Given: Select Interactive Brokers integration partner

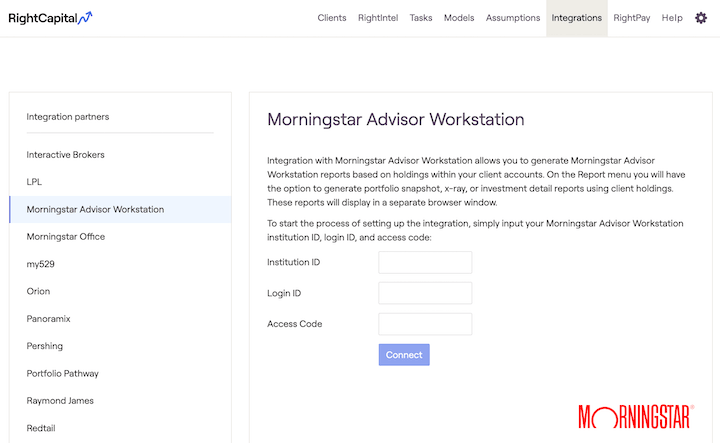Looking at the screenshot, I should click(x=66, y=155).
